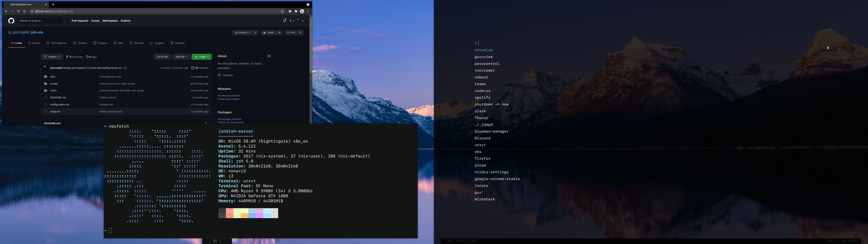868x244 pixels.
Task: Expand the commit message ellipsis
Action: [x=125, y=68]
